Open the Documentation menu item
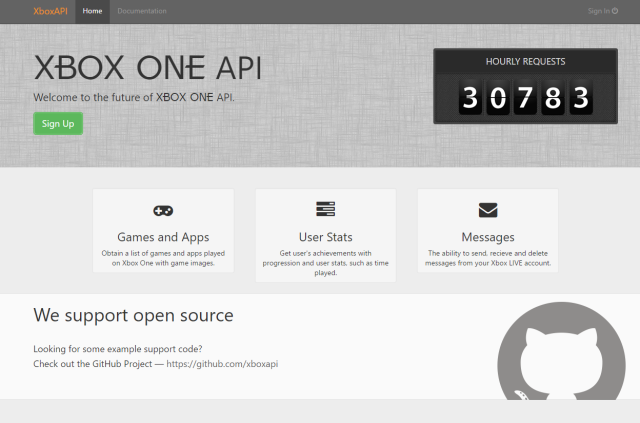 click(142, 11)
